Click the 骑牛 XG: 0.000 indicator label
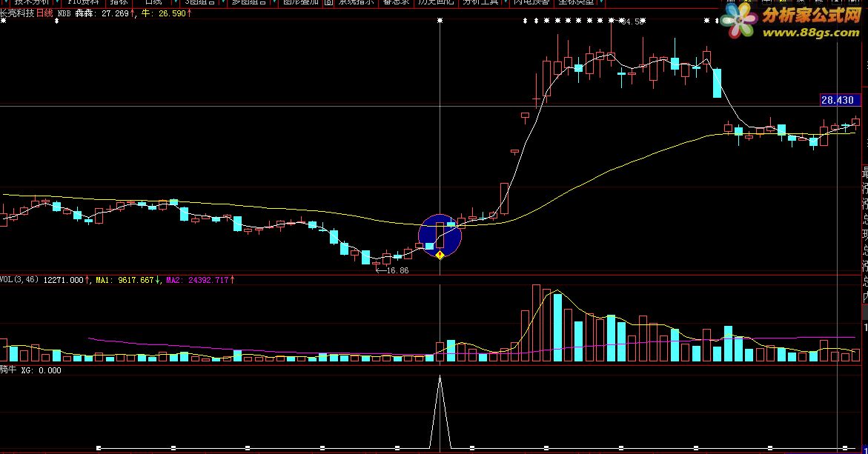The width and height of the screenshot is (868, 454). (x=30, y=370)
